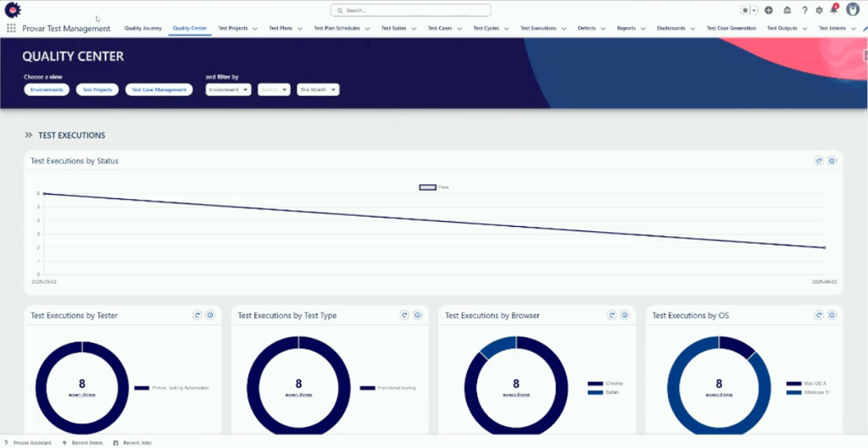Choose the Test Case Management view

point(159,90)
